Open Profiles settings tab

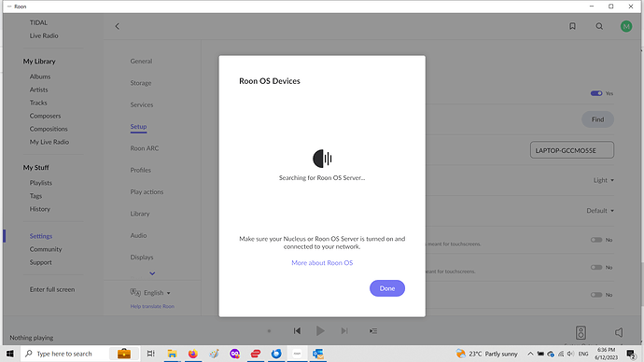(x=140, y=170)
